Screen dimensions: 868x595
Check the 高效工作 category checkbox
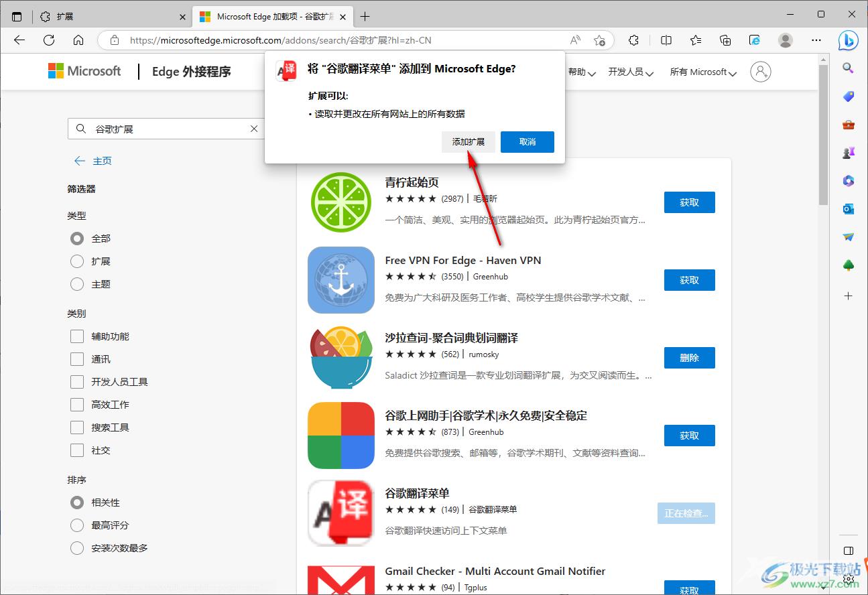click(77, 405)
